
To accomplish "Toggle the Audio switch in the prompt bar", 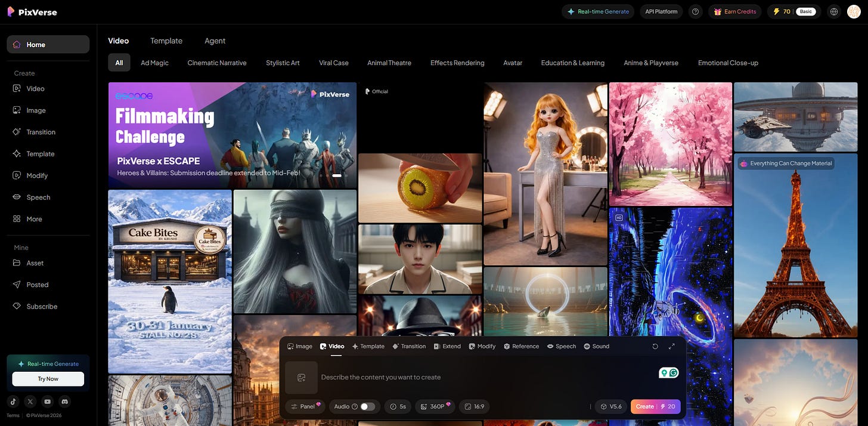I will pyautogui.click(x=368, y=406).
